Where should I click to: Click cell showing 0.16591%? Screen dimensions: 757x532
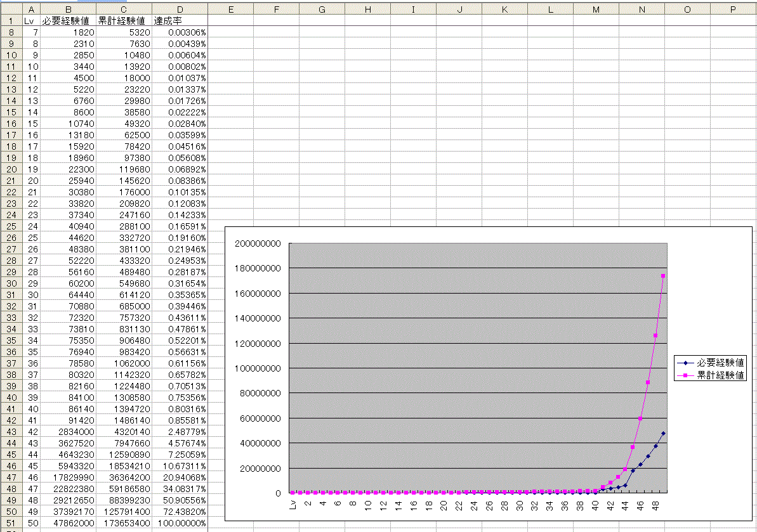[180, 226]
